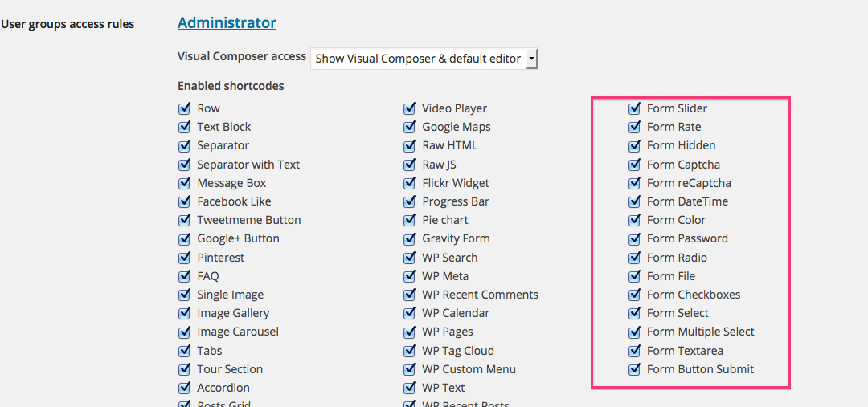Uncheck the Form Multiple Select checkbox
This screenshot has width=868, height=407.
coord(634,332)
